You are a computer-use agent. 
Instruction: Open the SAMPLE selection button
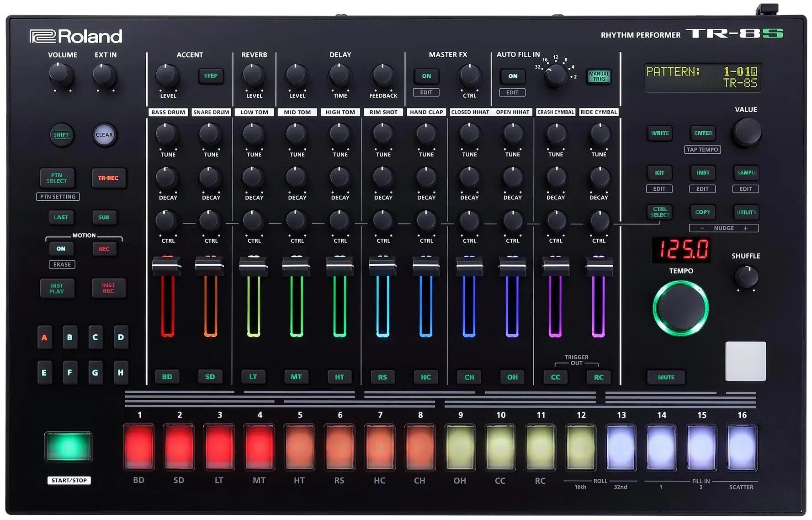click(x=746, y=173)
